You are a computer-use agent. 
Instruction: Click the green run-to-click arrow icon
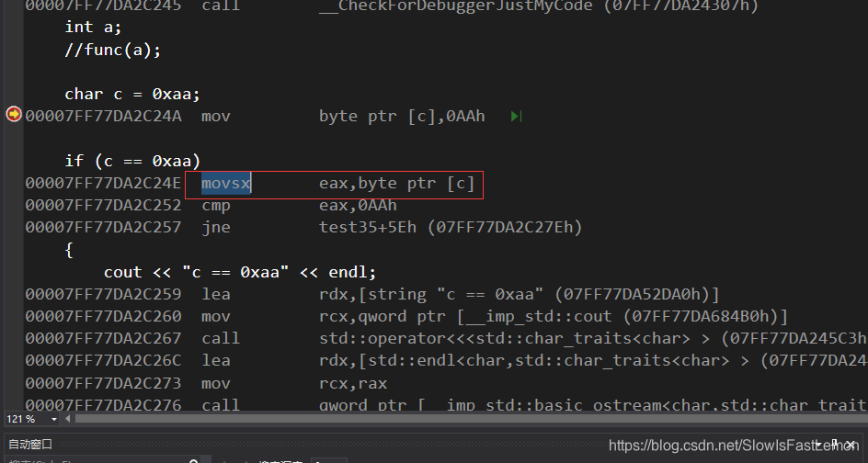[516, 117]
